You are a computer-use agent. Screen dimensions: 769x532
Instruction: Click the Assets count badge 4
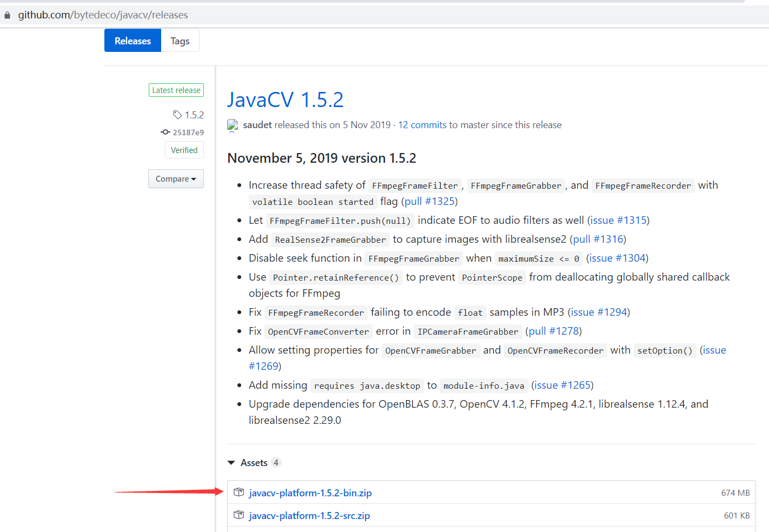(x=276, y=462)
